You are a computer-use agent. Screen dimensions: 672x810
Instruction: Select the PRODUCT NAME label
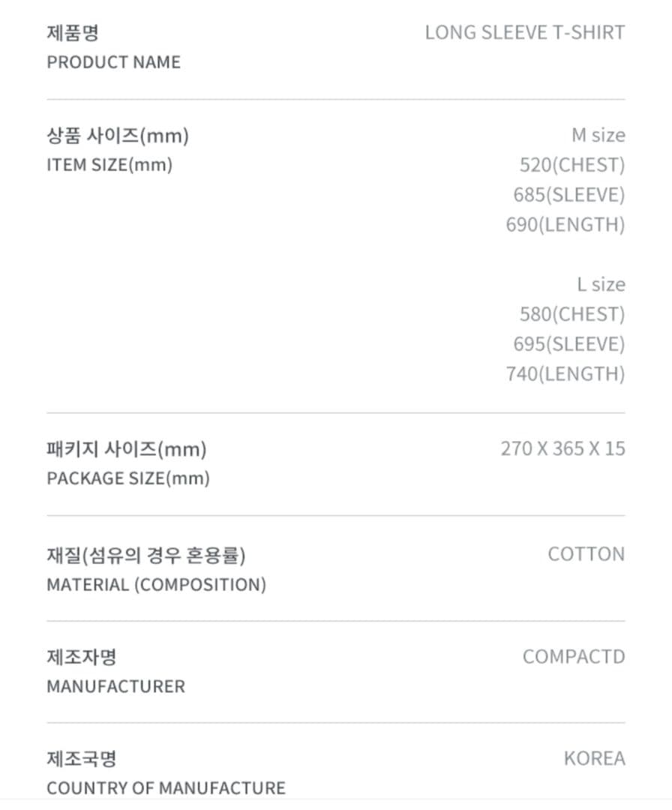(113, 62)
